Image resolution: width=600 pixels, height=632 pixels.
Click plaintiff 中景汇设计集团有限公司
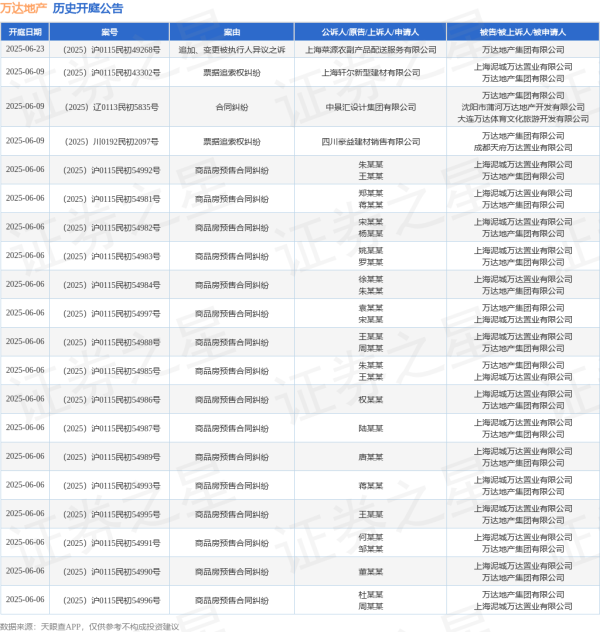point(370,107)
